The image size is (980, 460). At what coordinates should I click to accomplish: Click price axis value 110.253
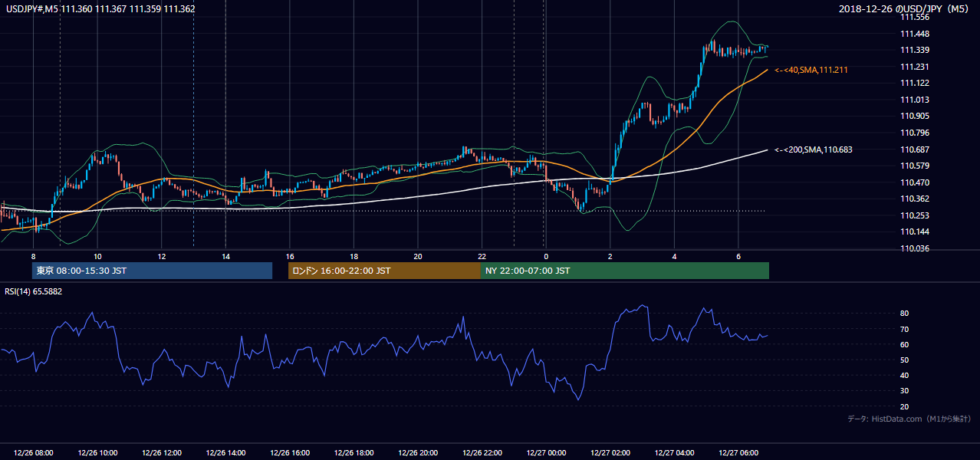coord(915,215)
